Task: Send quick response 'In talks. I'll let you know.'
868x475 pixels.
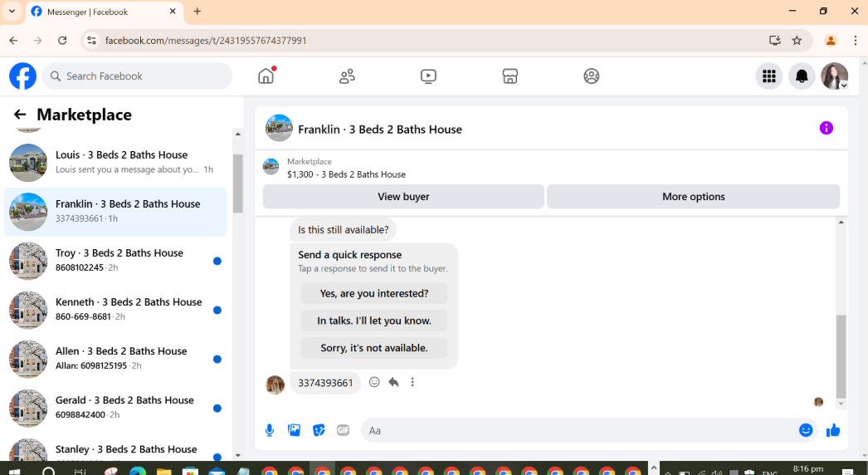Action: coord(374,321)
